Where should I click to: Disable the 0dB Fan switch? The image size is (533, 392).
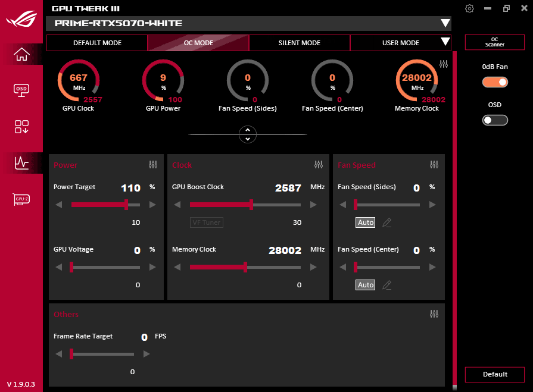tap(495, 82)
